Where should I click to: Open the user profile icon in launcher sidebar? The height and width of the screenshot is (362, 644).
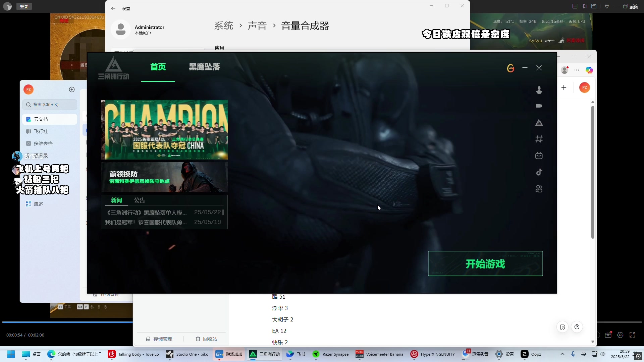539,90
